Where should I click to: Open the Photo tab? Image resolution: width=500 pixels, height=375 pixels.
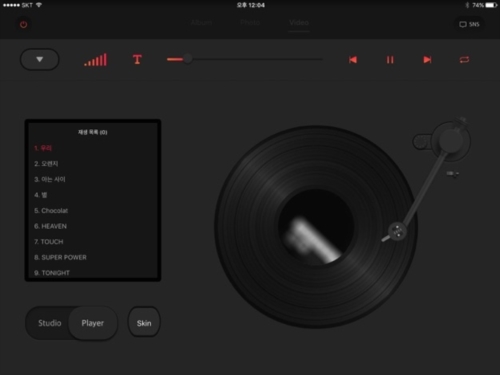pos(250,23)
